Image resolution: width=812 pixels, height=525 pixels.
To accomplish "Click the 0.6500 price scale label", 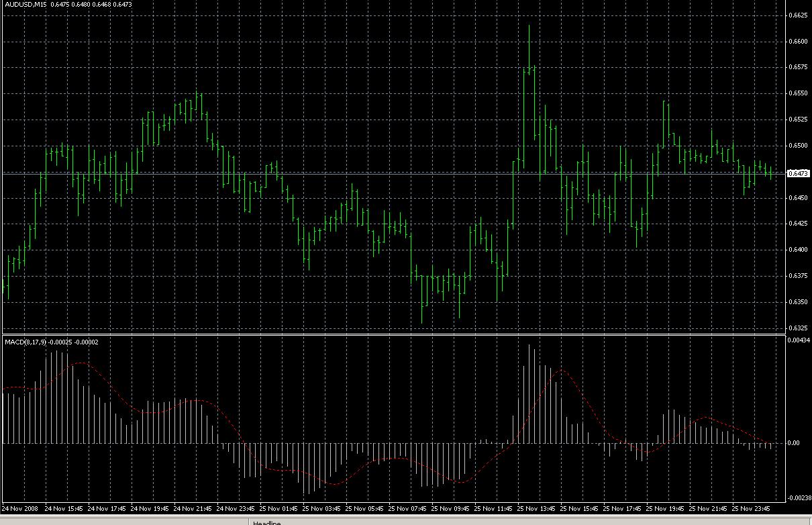I will pos(797,145).
